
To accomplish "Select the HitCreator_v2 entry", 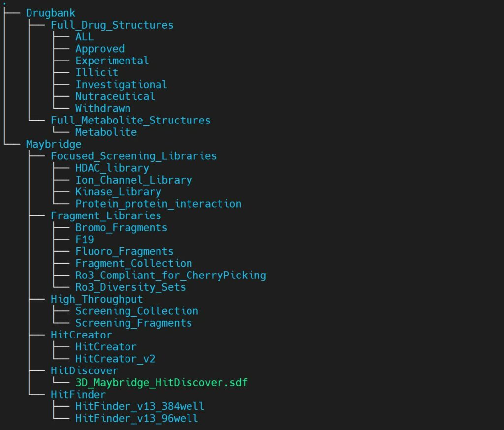I will (x=115, y=359).
